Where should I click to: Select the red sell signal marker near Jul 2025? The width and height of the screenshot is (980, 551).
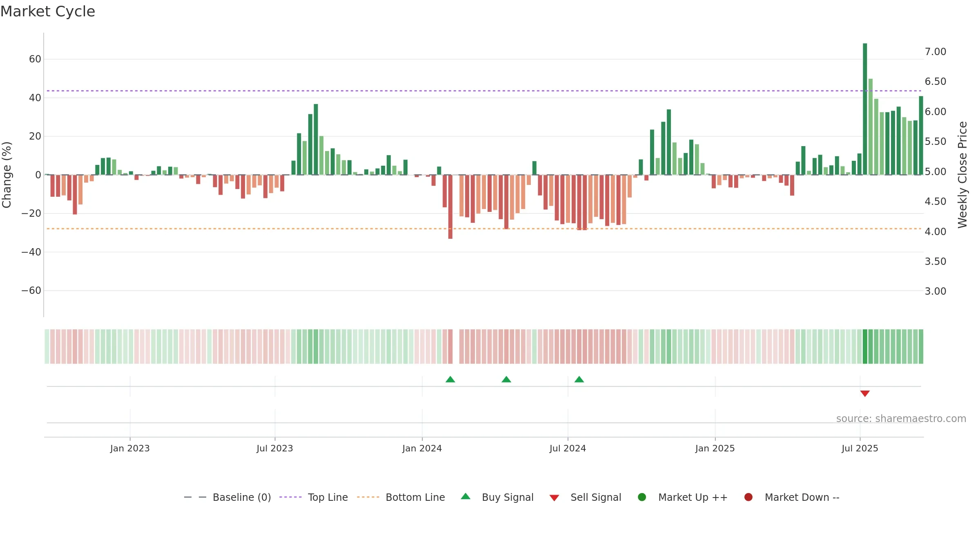(865, 393)
